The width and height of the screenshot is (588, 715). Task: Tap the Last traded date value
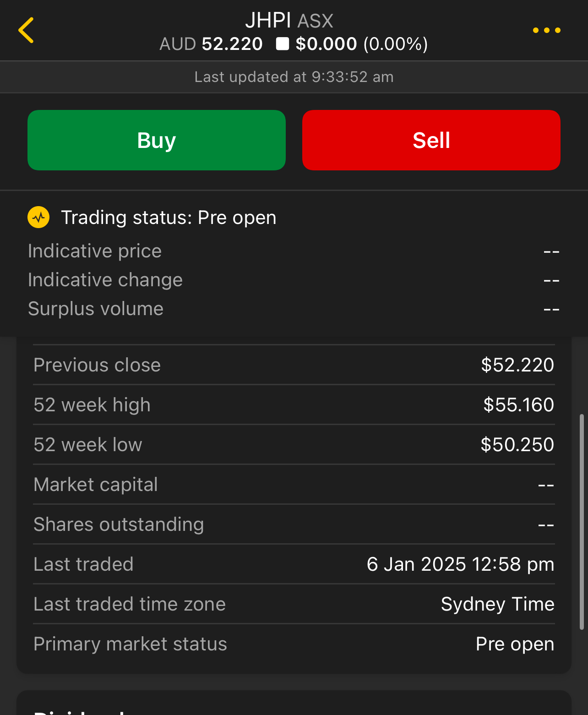[x=460, y=564]
